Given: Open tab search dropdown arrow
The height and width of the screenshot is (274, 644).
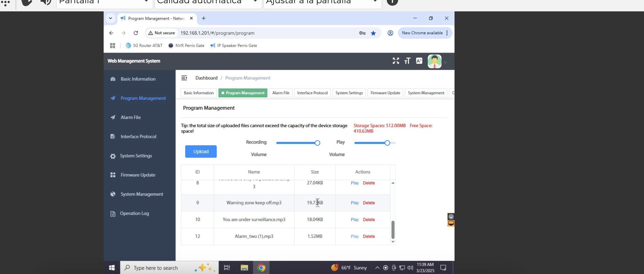Looking at the screenshot, I should point(110,18).
